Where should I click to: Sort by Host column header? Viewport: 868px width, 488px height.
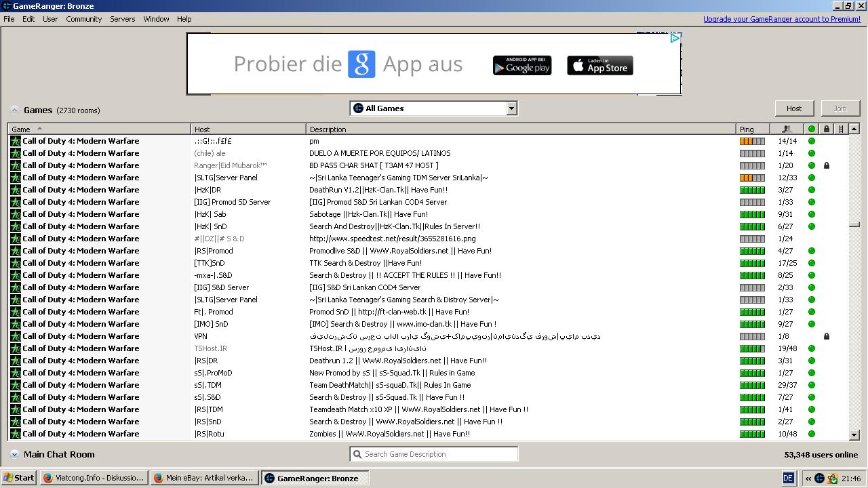pyautogui.click(x=249, y=129)
